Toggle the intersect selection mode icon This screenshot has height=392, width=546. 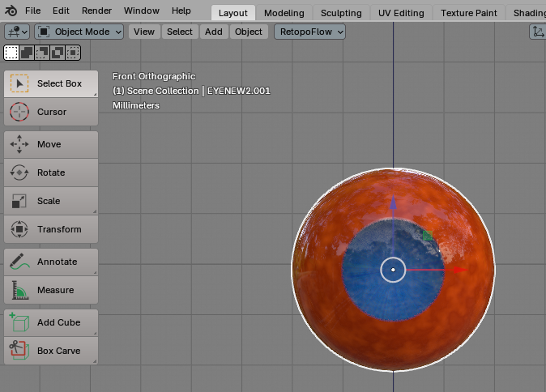73,53
